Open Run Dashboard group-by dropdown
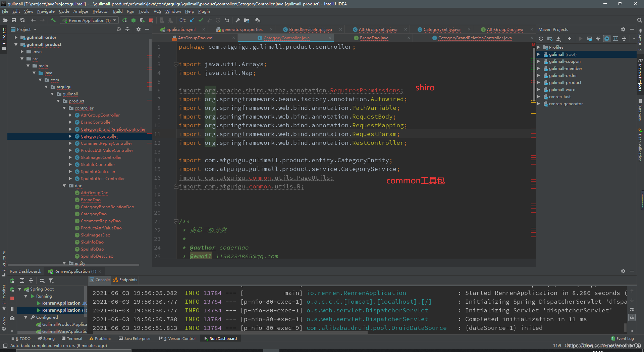 click(42, 281)
